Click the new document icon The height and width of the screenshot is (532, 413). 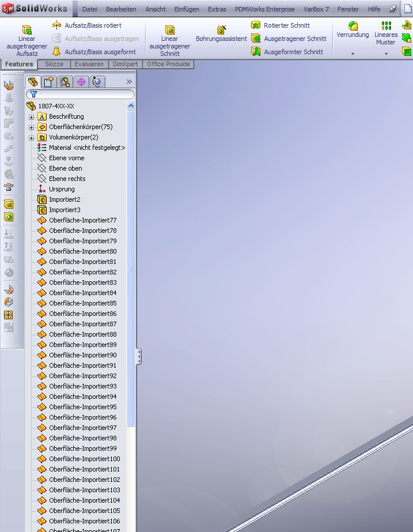click(x=408, y=8)
